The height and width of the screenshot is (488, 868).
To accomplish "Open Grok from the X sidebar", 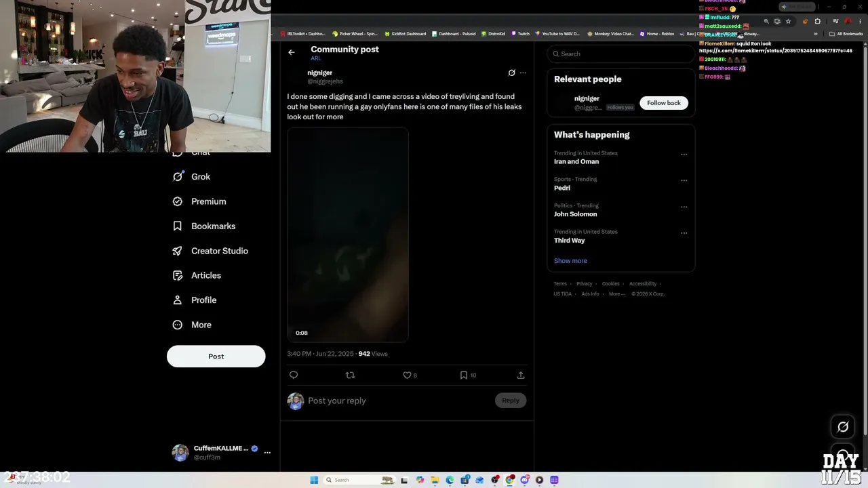I will pos(191,177).
